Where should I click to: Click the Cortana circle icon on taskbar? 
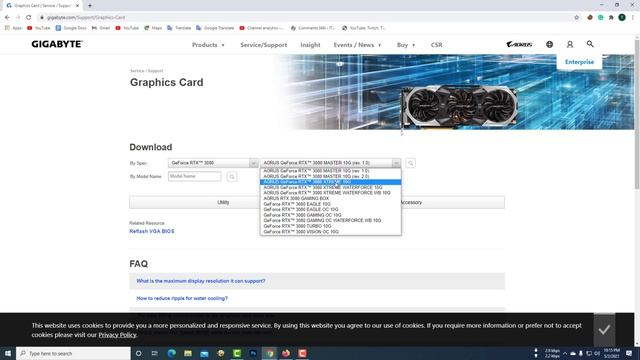pyautogui.click(x=138, y=353)
